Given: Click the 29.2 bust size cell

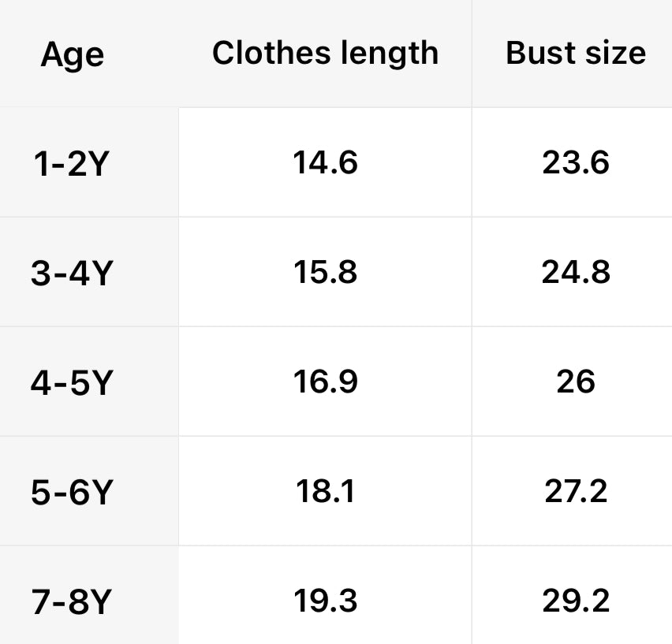Looking at the screenshot, I should [x=575, y=601].
